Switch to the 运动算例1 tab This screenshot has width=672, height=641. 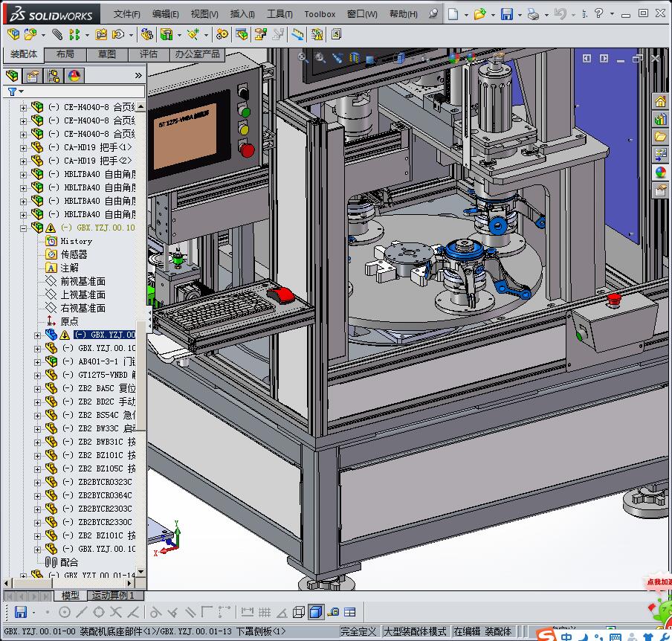click(113, 596)
